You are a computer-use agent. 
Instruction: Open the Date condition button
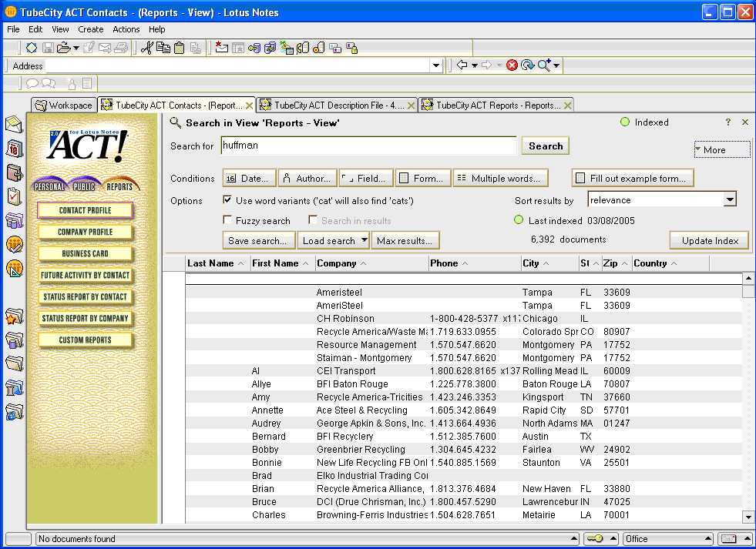249,178
